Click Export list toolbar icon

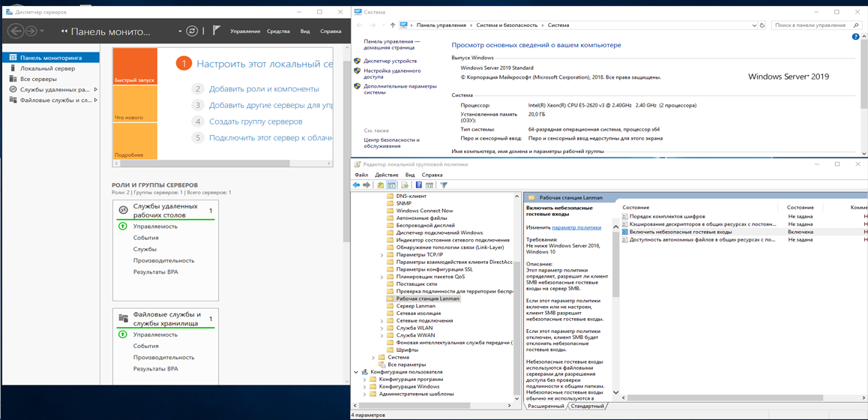406,185
